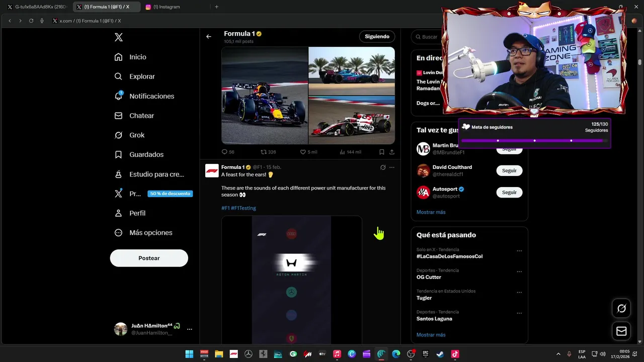Open the Red Bull car photo
Image resolution: width=644 pixels, height=362 pixels.
click(x=265, y=96)
